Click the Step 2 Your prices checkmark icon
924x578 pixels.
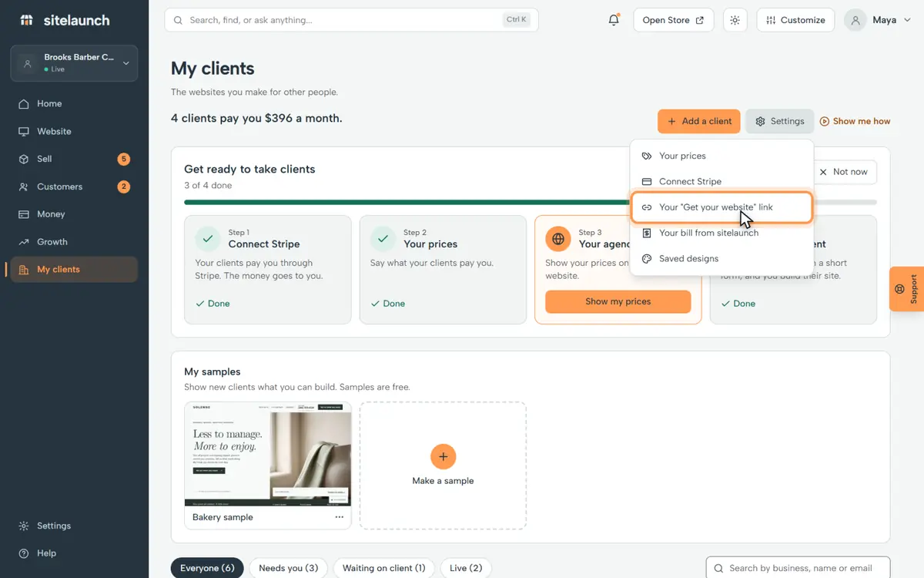pos(383,239)
